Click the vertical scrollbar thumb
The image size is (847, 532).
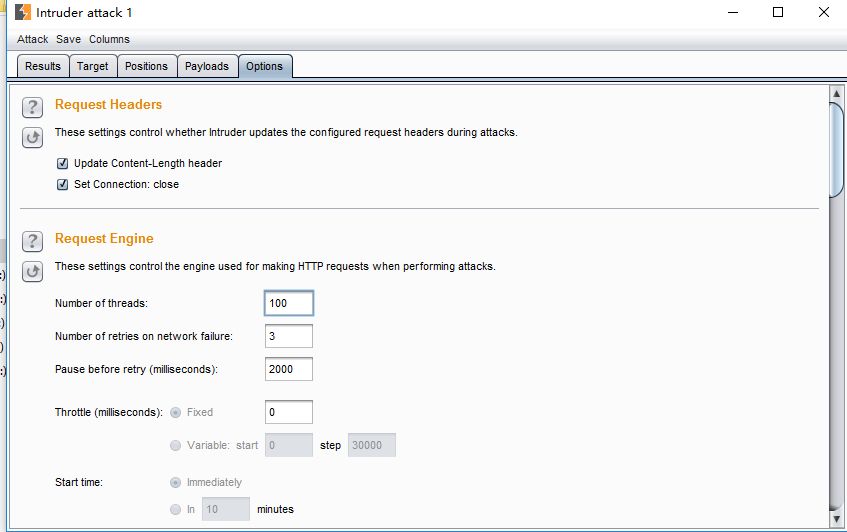click(x=837, y=150)
